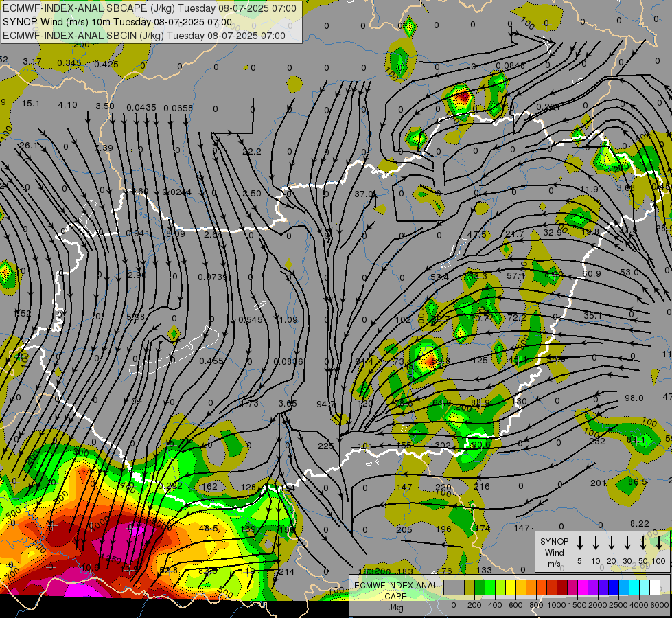The image size is (672, 618).
Task: Click the map value 72.2
Action: (516, 318)
